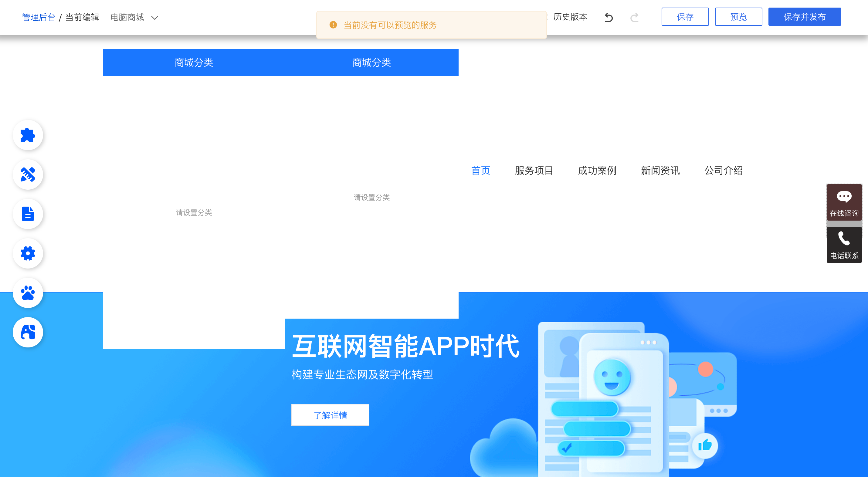Click the banner smiley illustration

click(612, 377)
